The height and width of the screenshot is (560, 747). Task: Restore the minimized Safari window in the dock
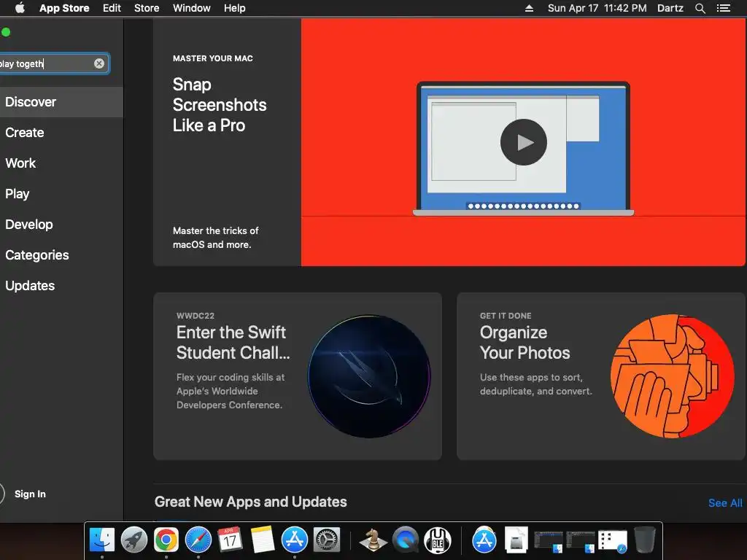613,542
